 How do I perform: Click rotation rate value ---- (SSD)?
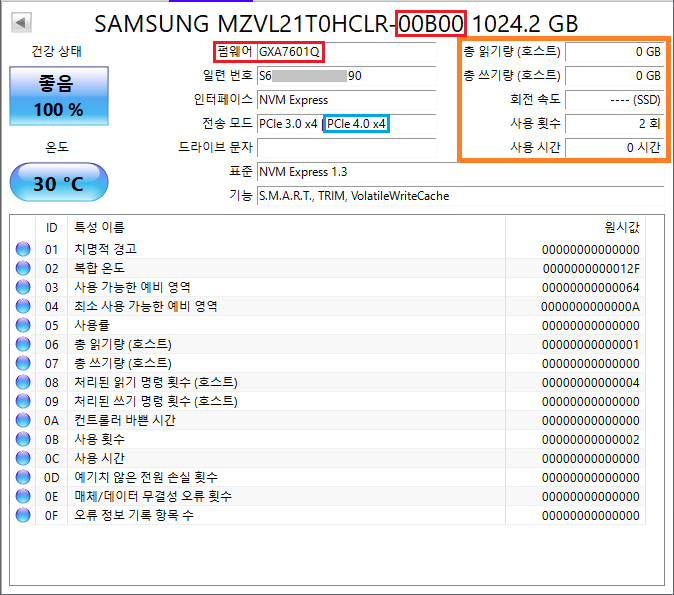[x=615, y=100]
